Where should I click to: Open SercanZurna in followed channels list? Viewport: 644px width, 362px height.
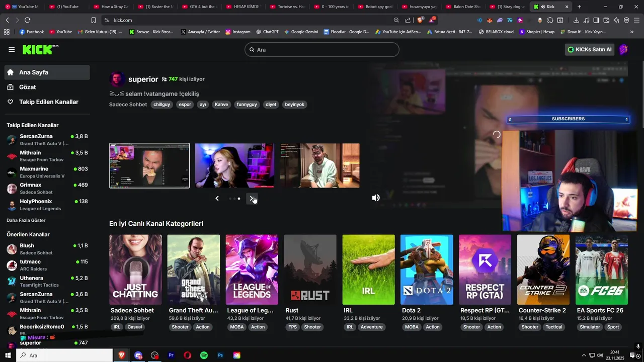coord(47,140)
